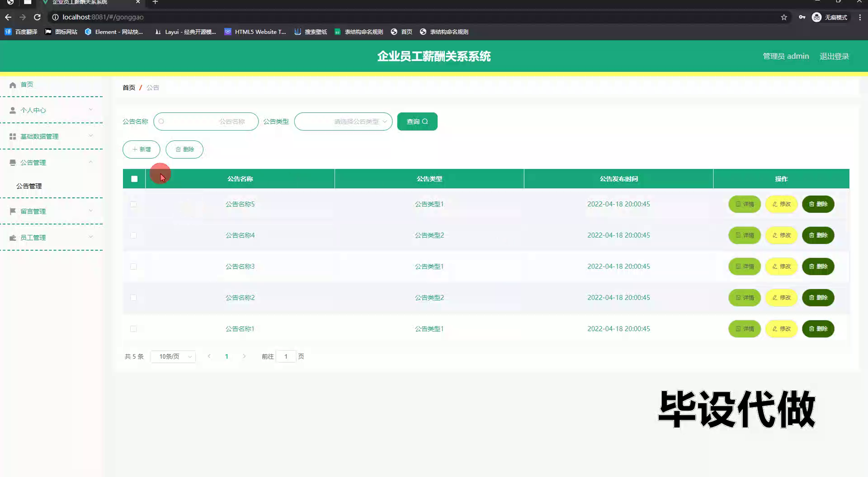The image size is (868, 477).
Task: Open 员工管理 sidebar menu
Action: (51, 238)
